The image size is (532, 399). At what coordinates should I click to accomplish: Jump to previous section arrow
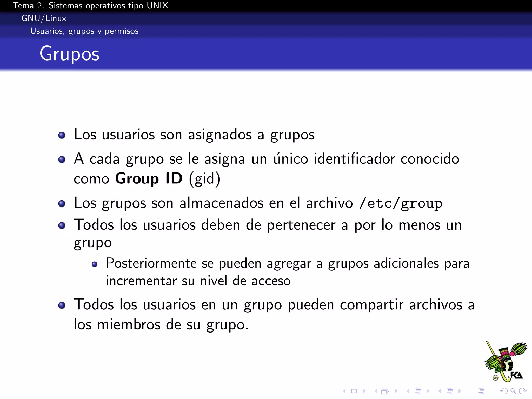pos(440,391)
